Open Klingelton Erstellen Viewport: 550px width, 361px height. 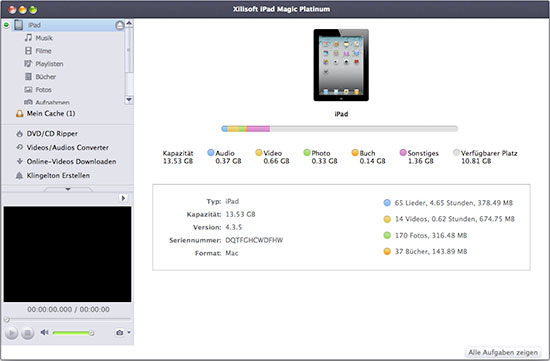pos(58,175)
